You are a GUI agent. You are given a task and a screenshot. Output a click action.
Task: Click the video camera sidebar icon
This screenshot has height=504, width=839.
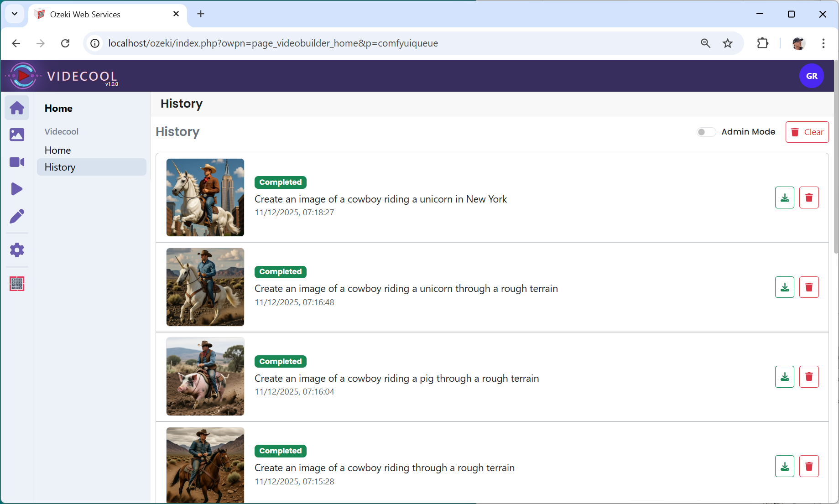tap(17, 162)
